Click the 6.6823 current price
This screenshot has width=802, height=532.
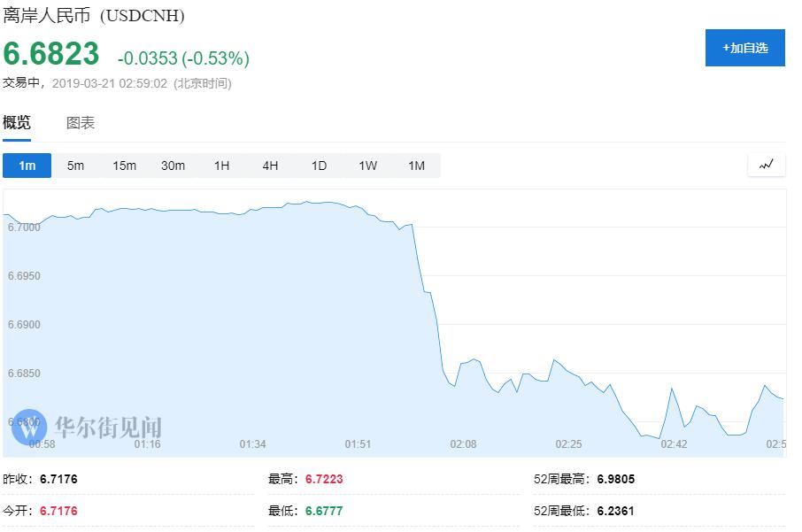click(x=51, y=55)
